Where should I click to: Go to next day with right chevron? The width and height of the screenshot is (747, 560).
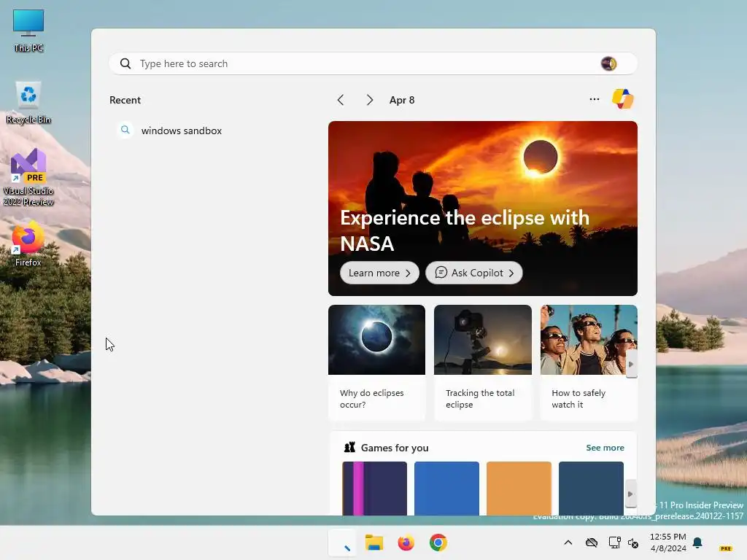coord(370,100)
